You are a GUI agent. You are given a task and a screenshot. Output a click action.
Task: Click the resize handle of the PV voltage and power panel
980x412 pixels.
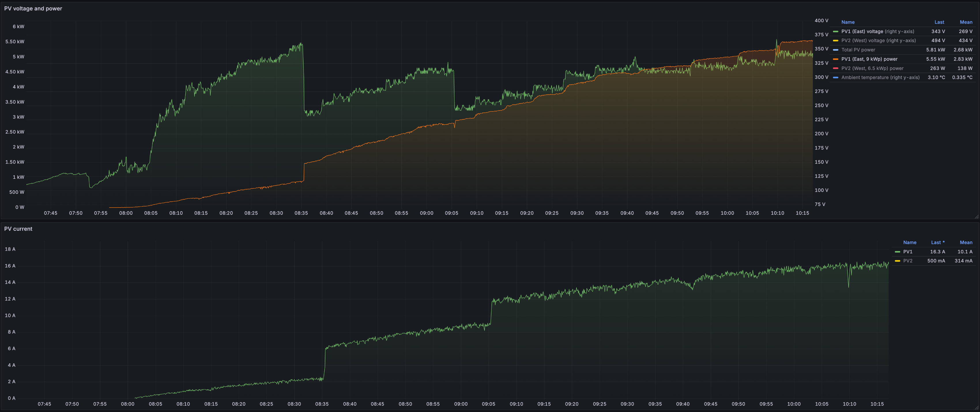pos(976,217)
